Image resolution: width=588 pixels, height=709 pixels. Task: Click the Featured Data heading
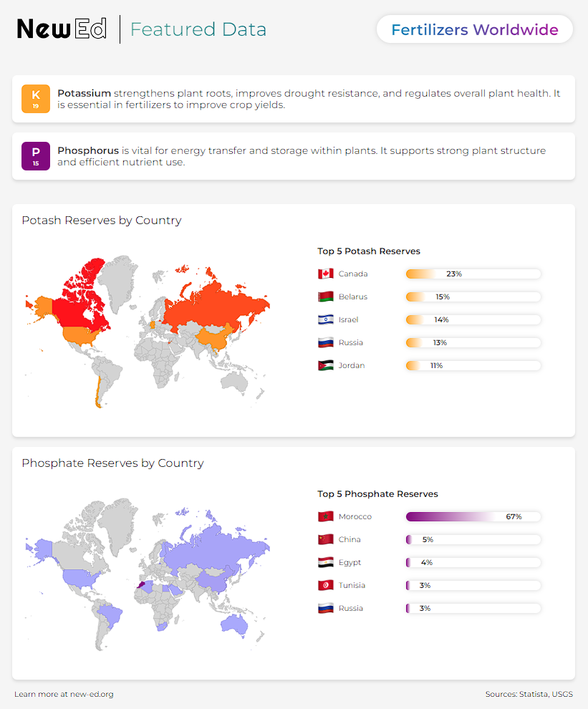[x=198, y=29]
